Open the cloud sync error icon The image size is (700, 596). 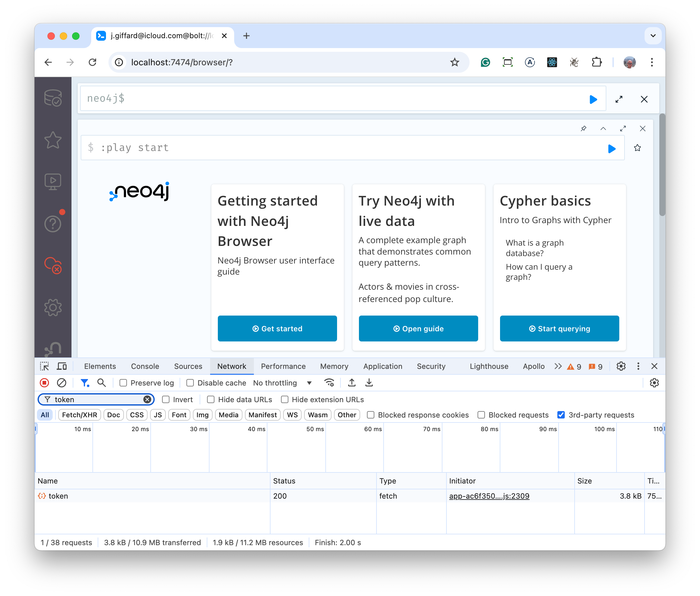[x=53, y=265]
